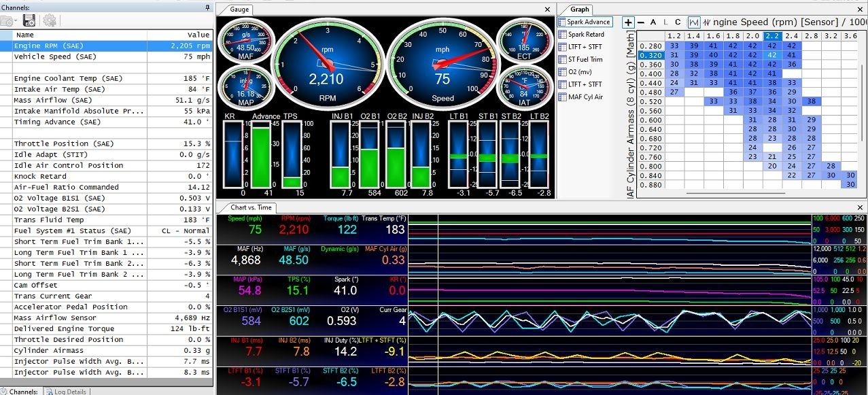
Task: Click the grayed gear channel settings icon
Action: click(x=50, y=20)
